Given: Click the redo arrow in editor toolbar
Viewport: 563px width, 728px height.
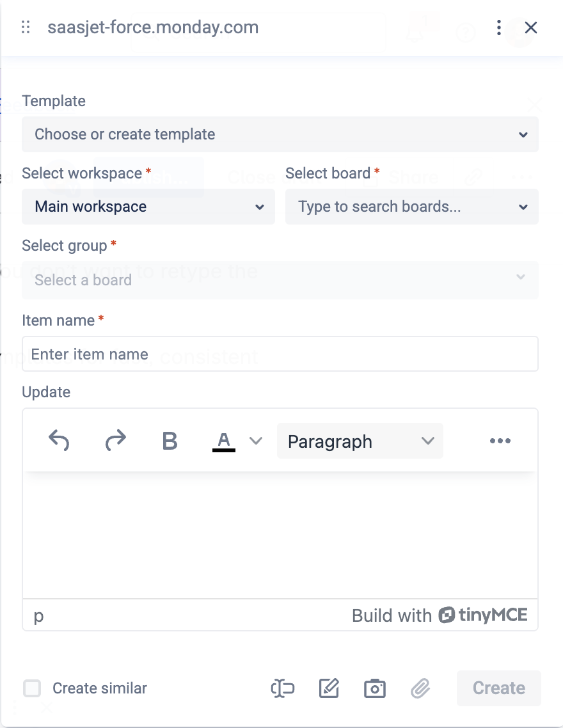Looking at the screenshot, I should tap(115, 441).
